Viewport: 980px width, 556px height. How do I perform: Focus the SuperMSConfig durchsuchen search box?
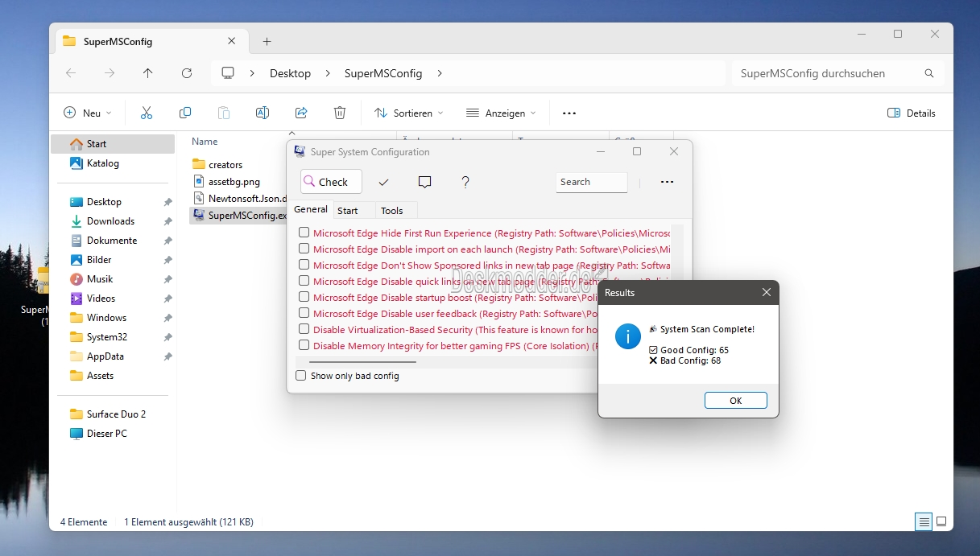[x=837, y=73]
